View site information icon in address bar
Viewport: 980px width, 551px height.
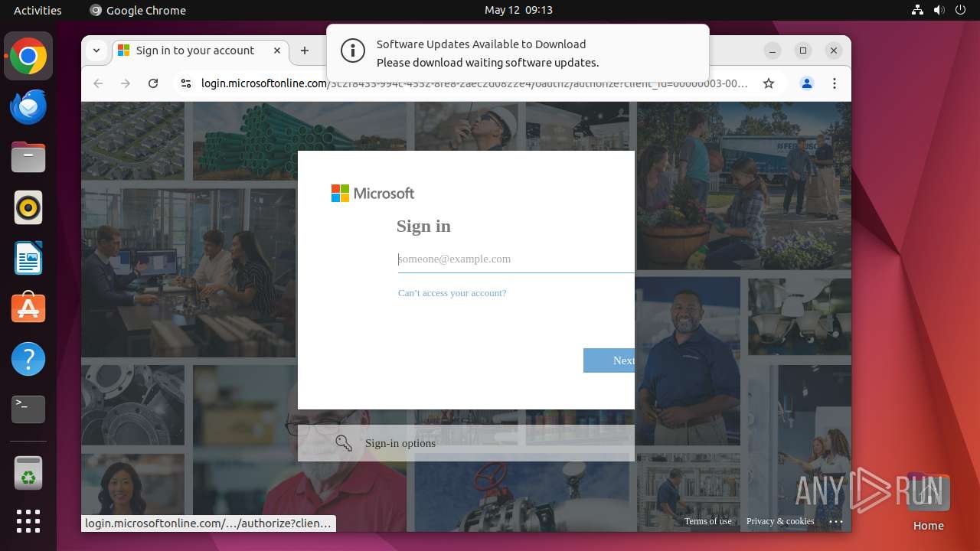click(x=185, y=83)
